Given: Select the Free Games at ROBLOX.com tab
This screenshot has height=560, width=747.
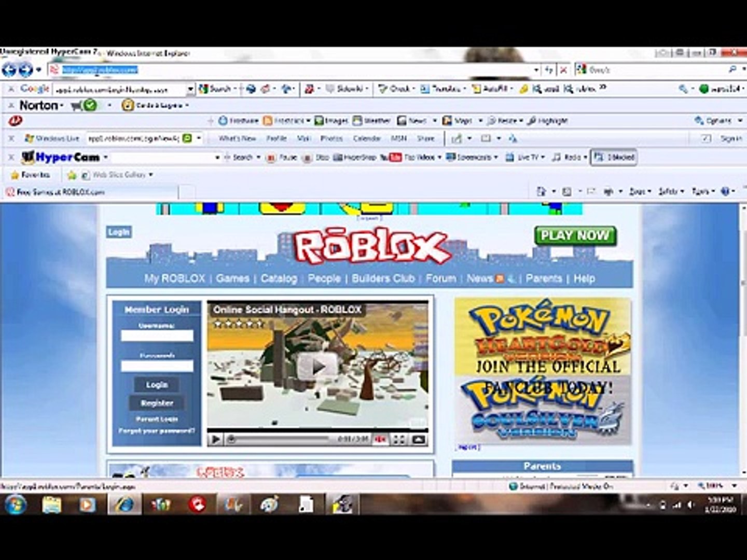Looking at the screenshot, I should click(91, 192).
